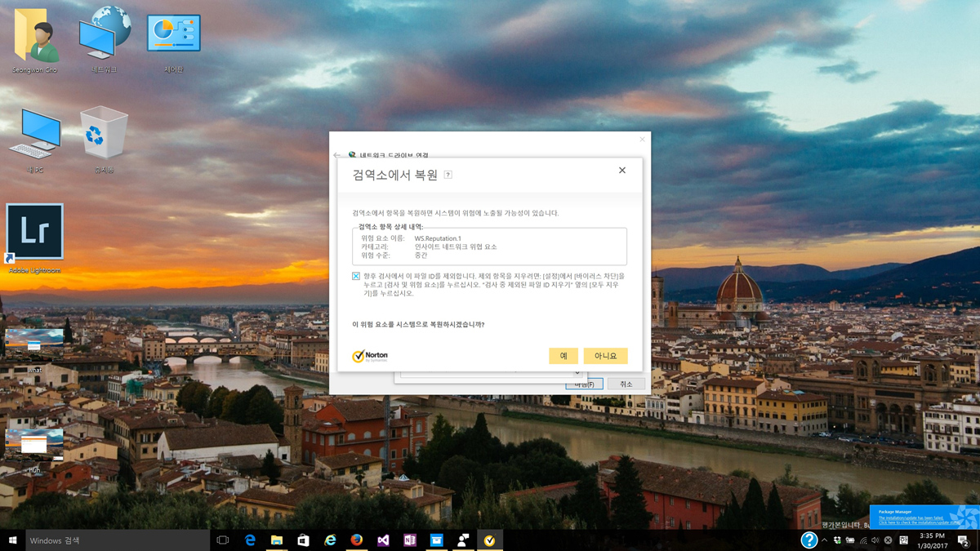Open the help question mark icon beside the dialog title
The image size is (980, 551).
tap(448, 175)
